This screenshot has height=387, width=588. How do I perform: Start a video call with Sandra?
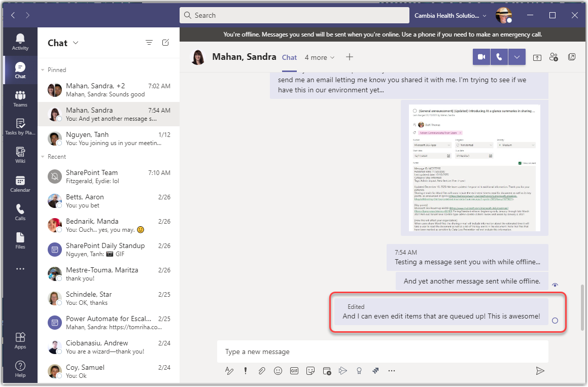[481, 57]
